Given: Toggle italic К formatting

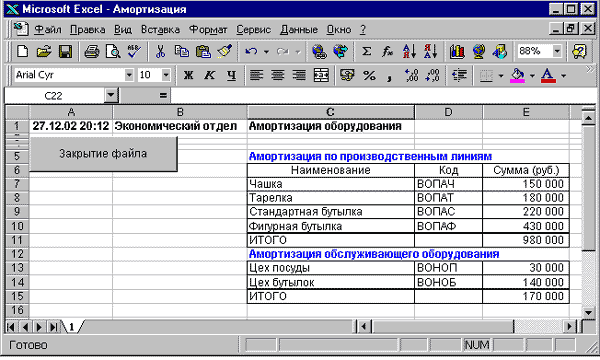Looking at the screenshot, I should pos(209,75).
